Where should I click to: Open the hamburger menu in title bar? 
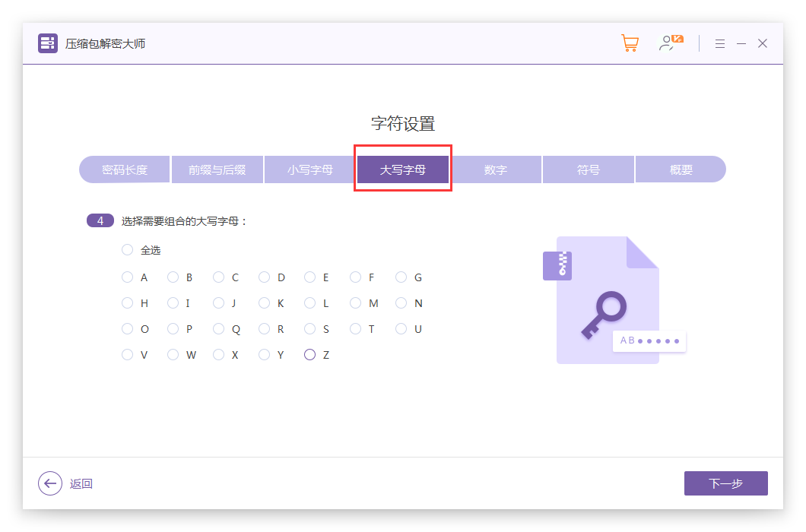[x=720, y=44]
